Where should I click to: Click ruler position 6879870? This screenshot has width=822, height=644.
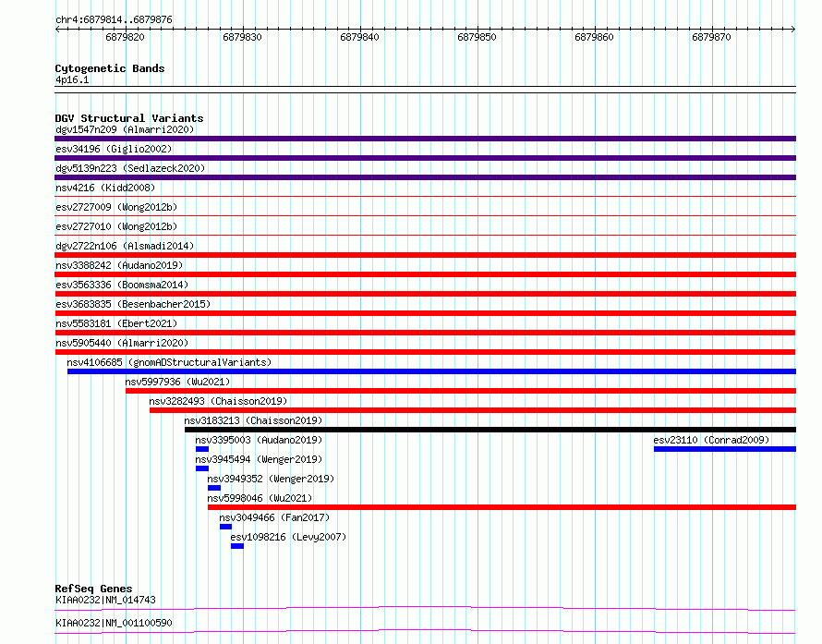click(x=711, y=37)
